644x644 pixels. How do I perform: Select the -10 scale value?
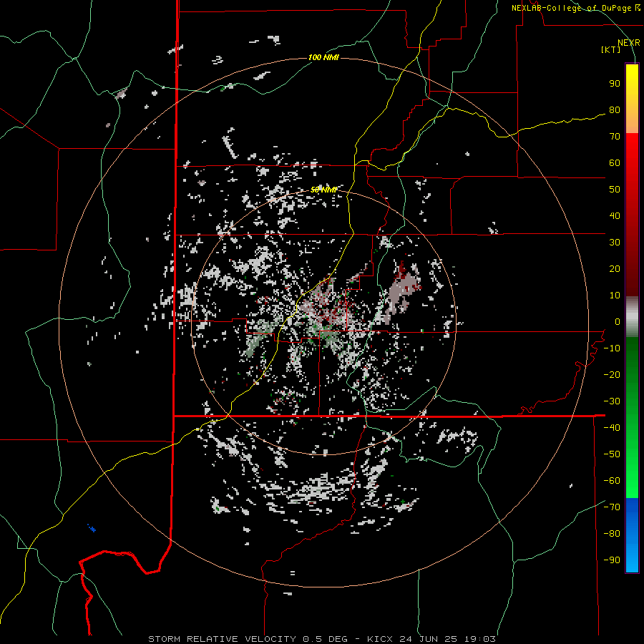pyautogui.click(x=612, y=348)
